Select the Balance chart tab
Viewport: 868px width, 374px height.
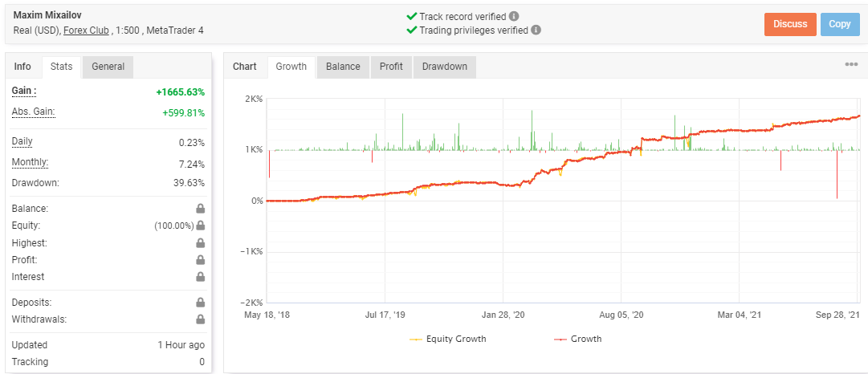pyautogui.click(x=343, y=67)
